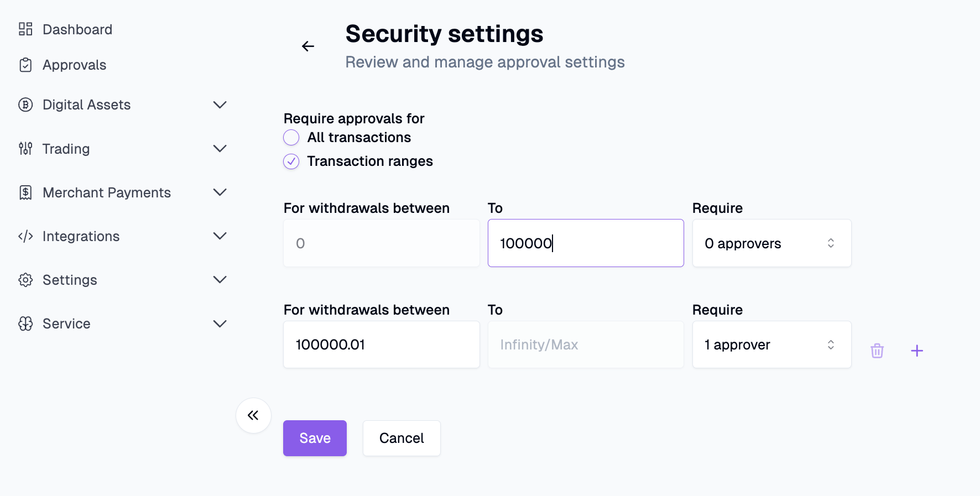Focus the 100000.01 withdrawal amount field
980x496 pixels.
382,344
